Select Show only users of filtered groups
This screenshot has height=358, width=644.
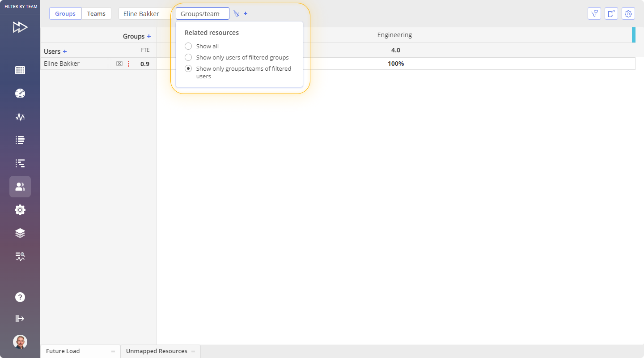188,57
